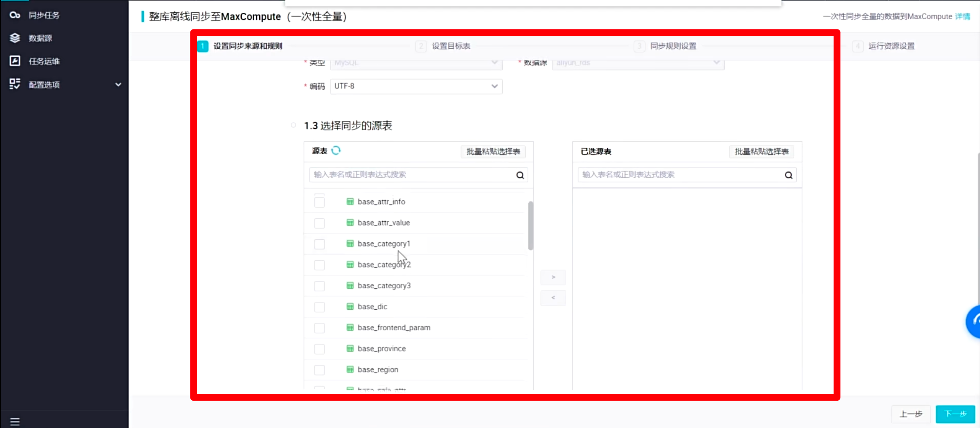Open 同步任务 in the sidebar
This screenshot has width=980, height=428.
[44, 15]
